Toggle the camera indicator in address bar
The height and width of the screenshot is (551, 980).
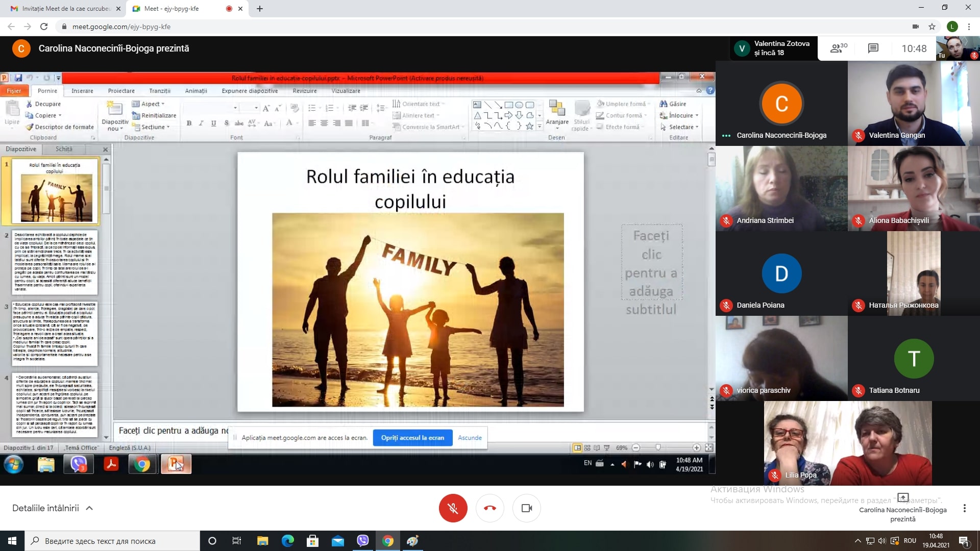tap(915, 27)
